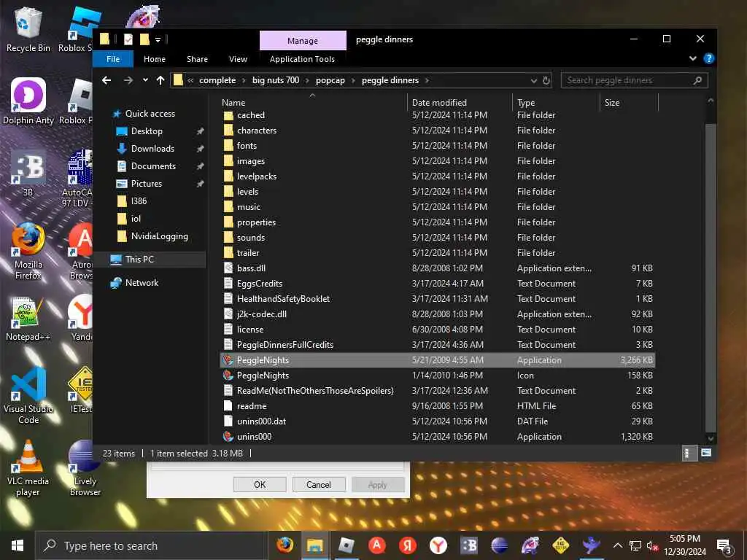The image size is (747, 560).
Task: Click muted volume icon in tray
Action: click(x=651, y=545)
